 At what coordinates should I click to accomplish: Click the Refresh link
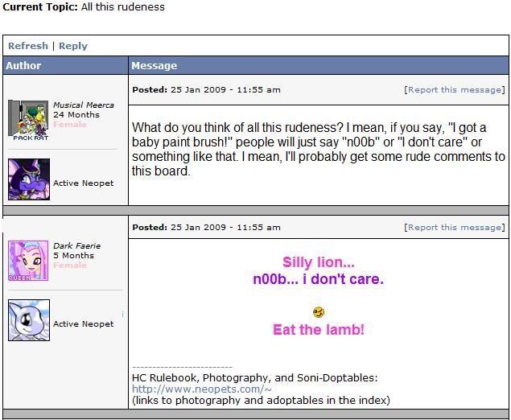28,46
